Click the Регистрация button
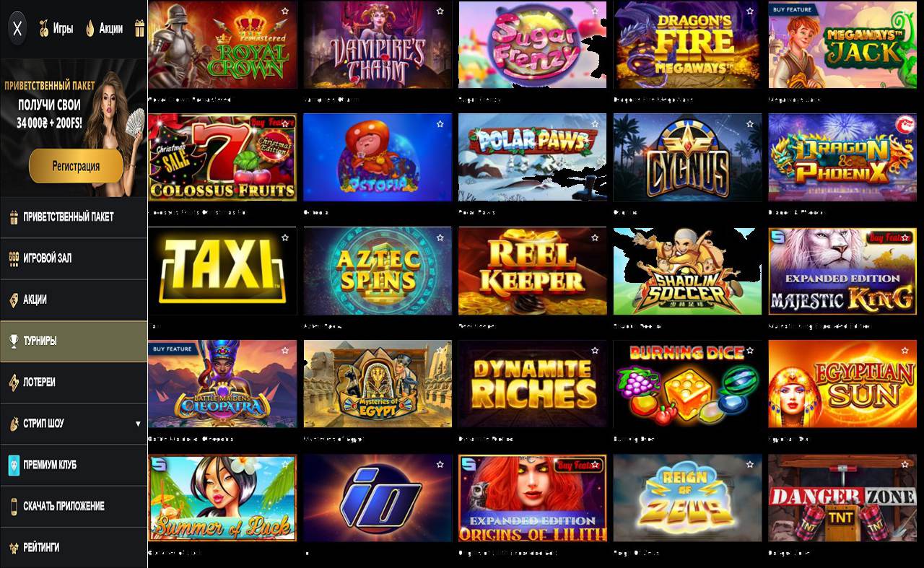 pos(76,166)
